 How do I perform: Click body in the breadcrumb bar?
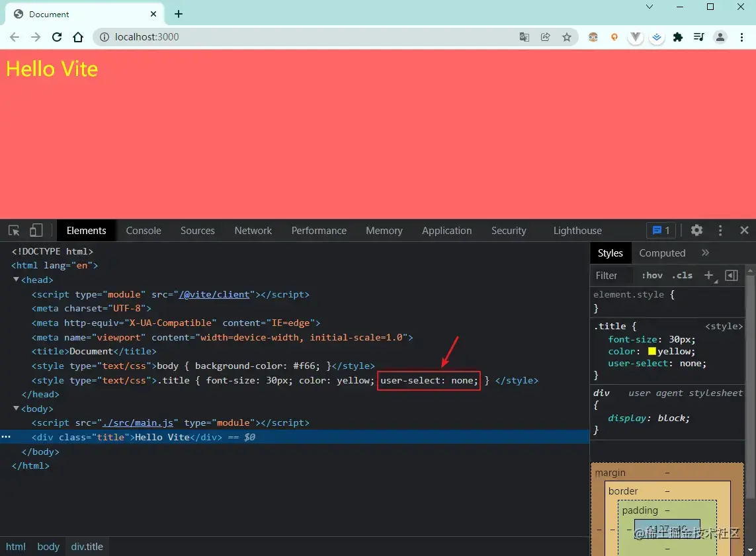(x=48, y=546)
